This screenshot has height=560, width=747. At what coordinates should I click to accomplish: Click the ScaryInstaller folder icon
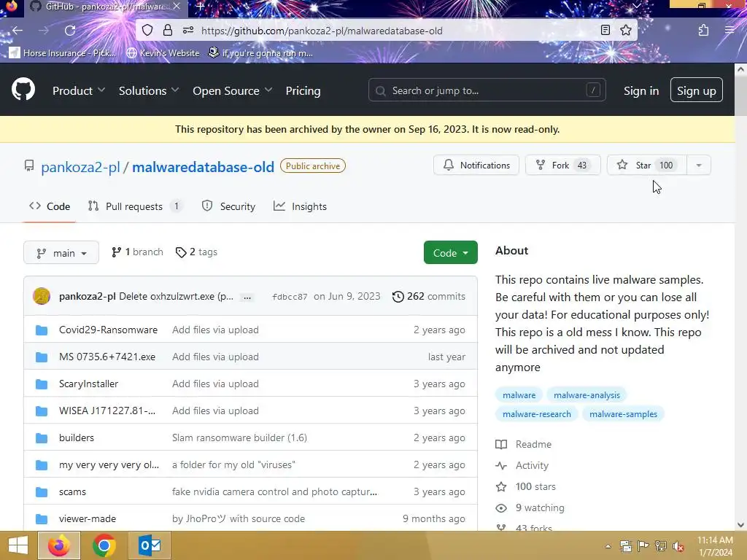(42, 384)
